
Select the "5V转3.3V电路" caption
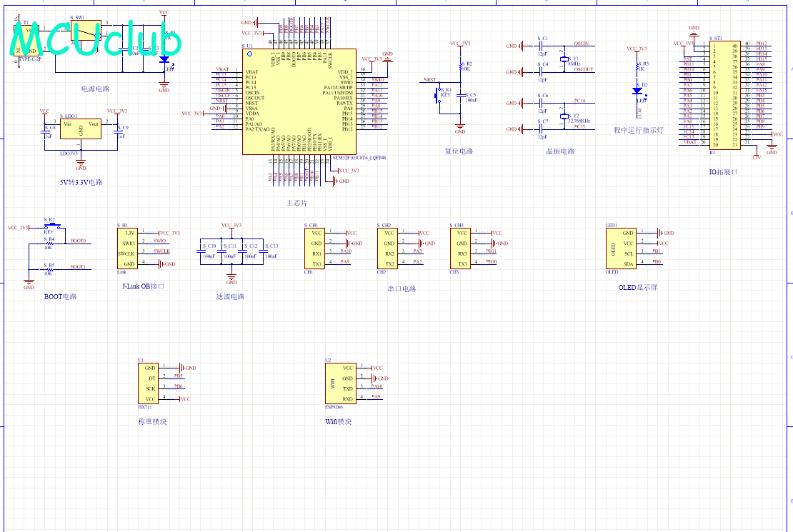pyautogui.click(x=81, y=182)
